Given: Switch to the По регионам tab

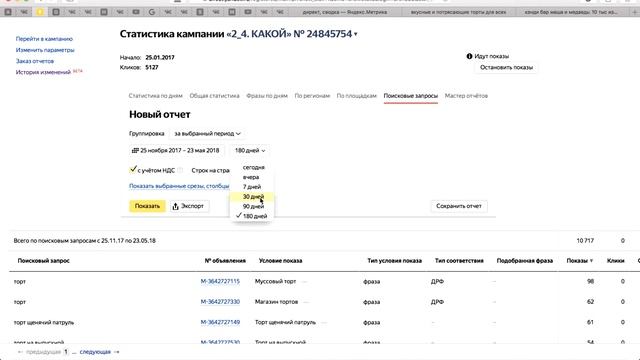Looking at the screenshot, I should [x=312, y=96].
